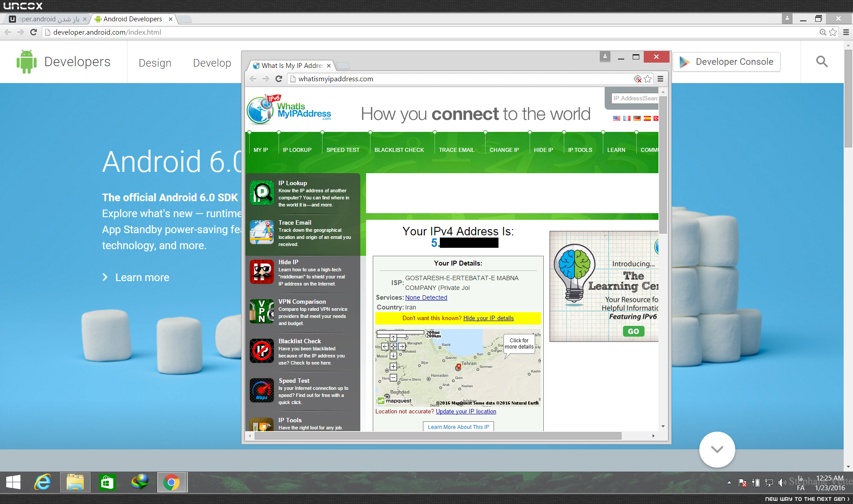Select the US flag language icon
Image resolution: width=853 pixels, height=504 pixels.
point(617,118)
